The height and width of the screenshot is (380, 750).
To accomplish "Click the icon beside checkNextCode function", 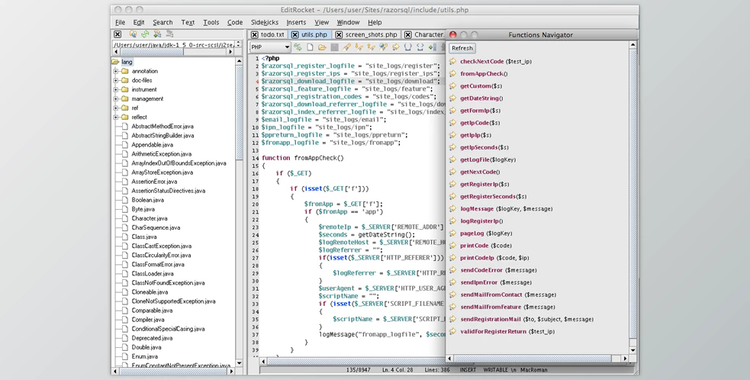I will pyautogui.click(x=453, y=61).
